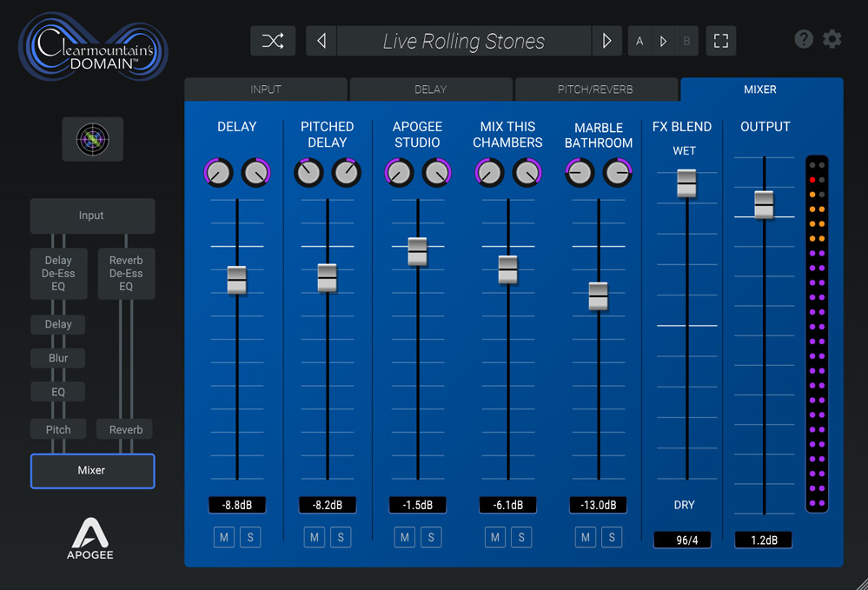Click the FX Blend fader handle
Screen dimensions: 868x590
point(686,182)
